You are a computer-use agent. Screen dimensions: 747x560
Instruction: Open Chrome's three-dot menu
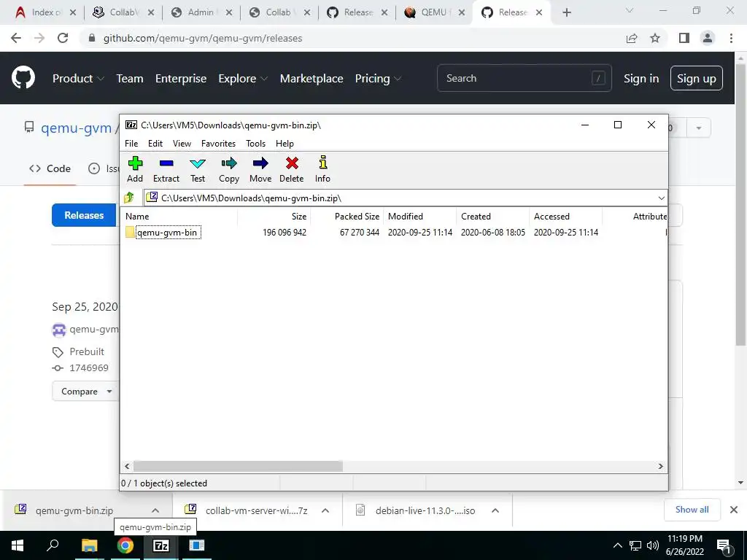tap(731, 38)
